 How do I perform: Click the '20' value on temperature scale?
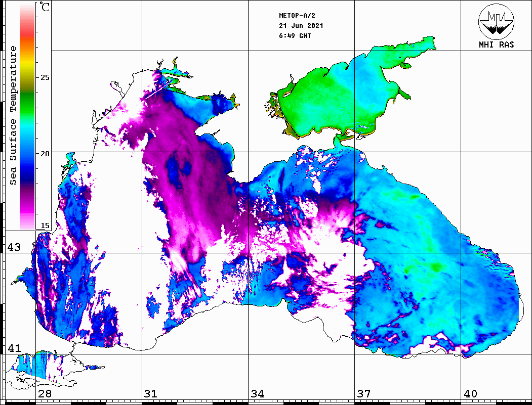pyautogui.click(x=45, y=154)
